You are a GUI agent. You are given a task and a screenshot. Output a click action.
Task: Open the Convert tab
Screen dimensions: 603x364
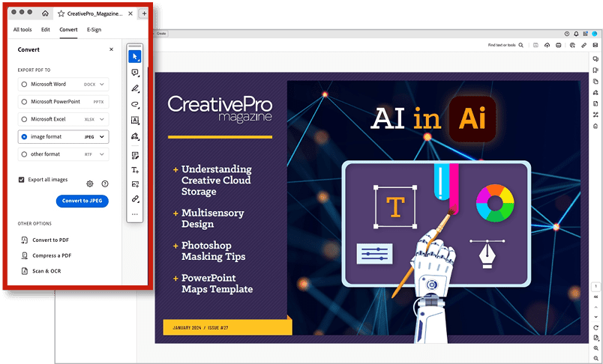tap(68, 29)
